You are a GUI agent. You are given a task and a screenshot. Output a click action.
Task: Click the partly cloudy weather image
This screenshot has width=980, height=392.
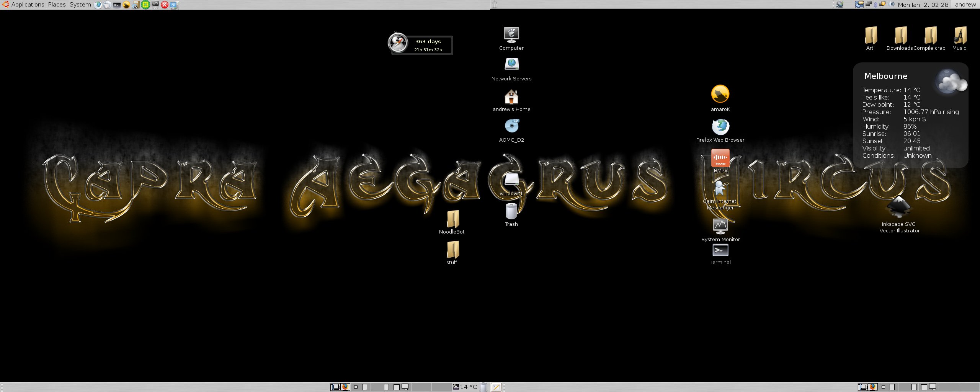[x=951, y=82]
